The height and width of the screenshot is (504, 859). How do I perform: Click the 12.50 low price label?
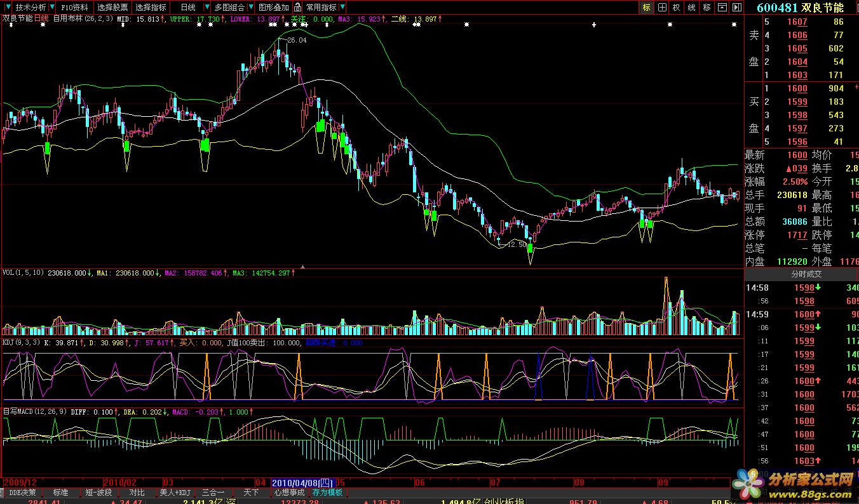pyautogui.click(x=517, y=244)
